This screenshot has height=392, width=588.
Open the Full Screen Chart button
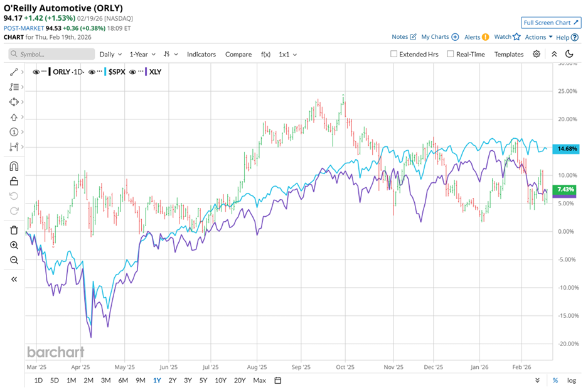pos(550,22)
